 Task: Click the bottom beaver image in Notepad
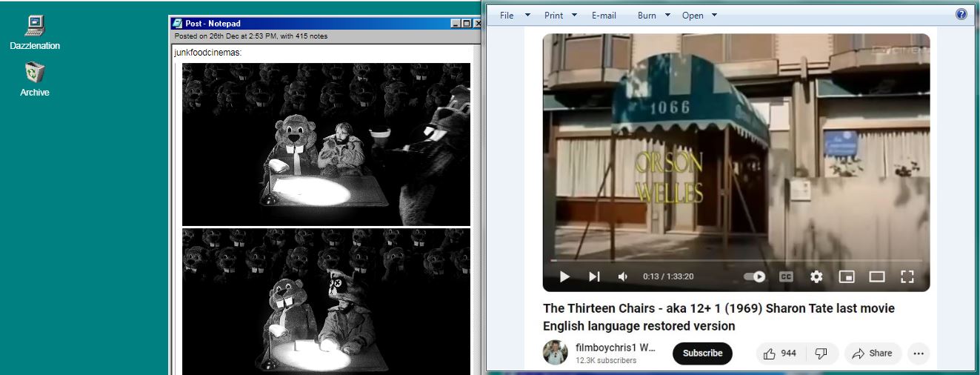326,302
